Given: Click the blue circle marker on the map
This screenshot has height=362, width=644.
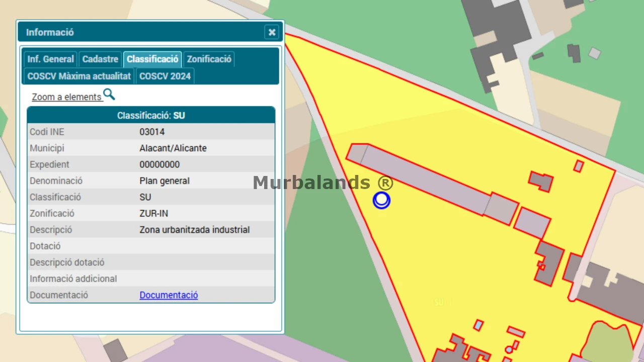Looking at the screenshot, I should (381, 200).
